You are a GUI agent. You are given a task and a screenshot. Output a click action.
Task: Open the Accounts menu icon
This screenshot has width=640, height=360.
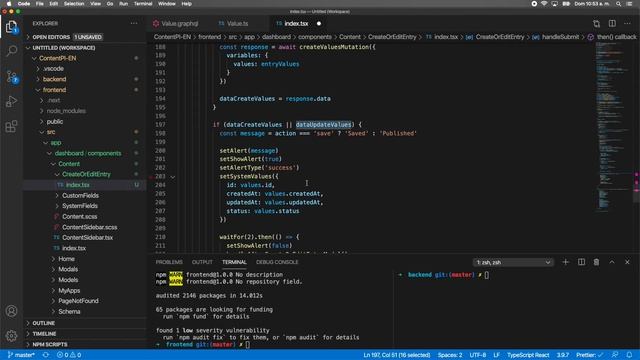click(11, 311)
